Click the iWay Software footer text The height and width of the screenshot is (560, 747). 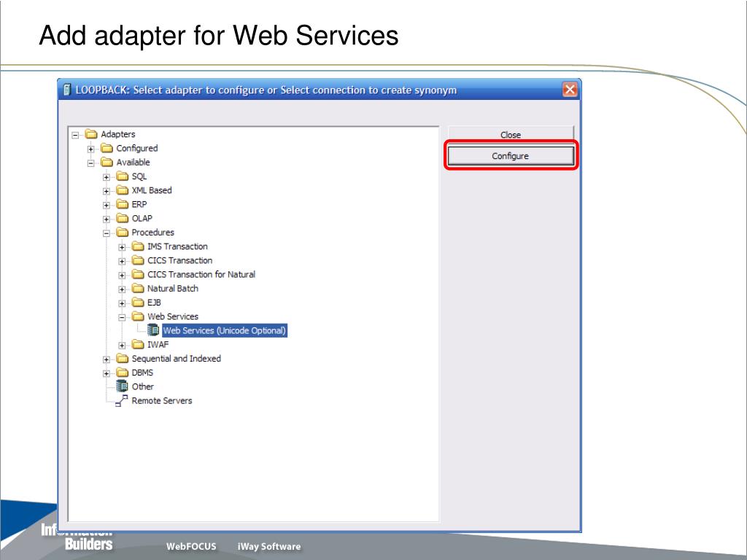click(x=269, y=546)
